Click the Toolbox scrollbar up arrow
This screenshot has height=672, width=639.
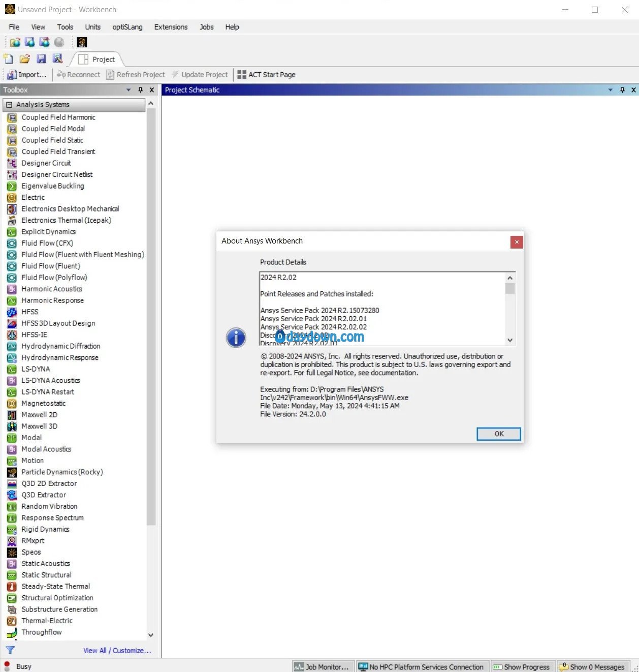(151, 104)
